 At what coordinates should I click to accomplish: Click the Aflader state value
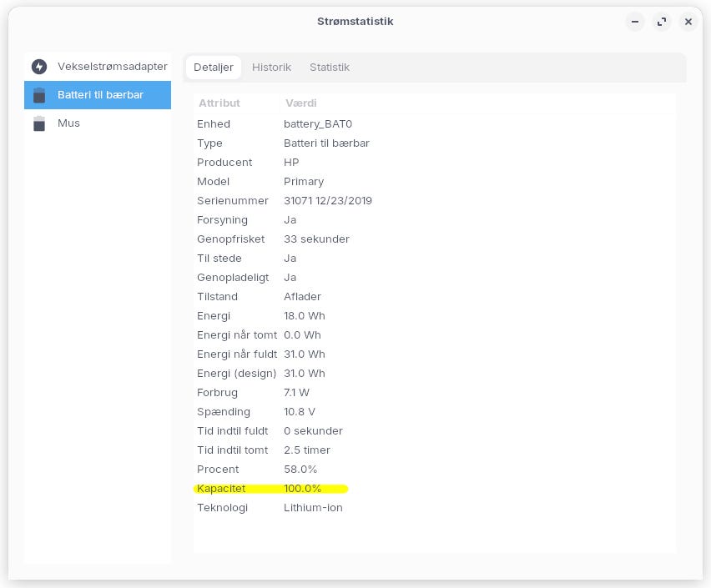coord(302,296)
